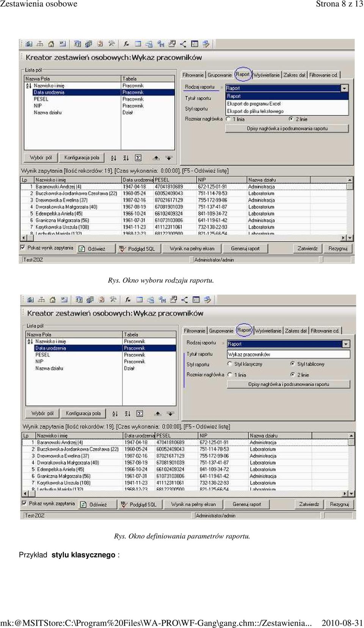Click the house icon in upper window toolbar

pos(51,44)
